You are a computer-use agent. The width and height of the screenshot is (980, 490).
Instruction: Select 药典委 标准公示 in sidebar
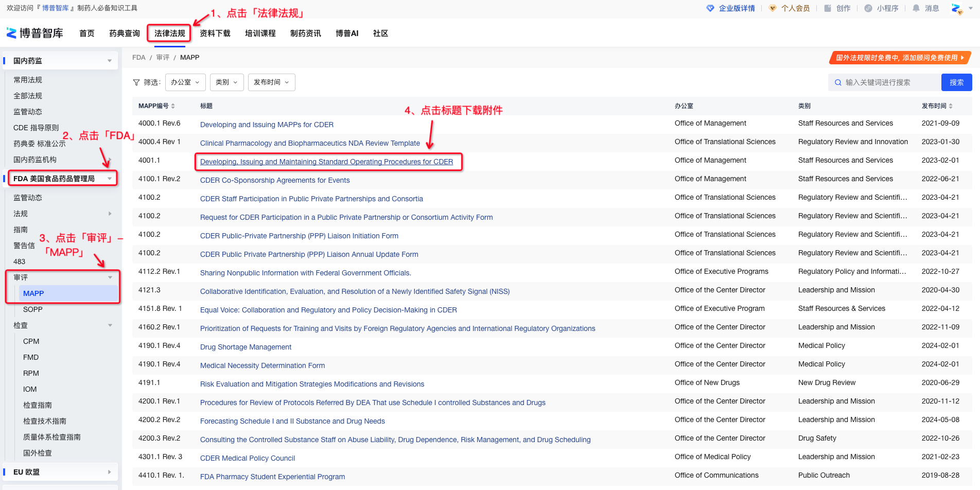click(x=40, y=144)
